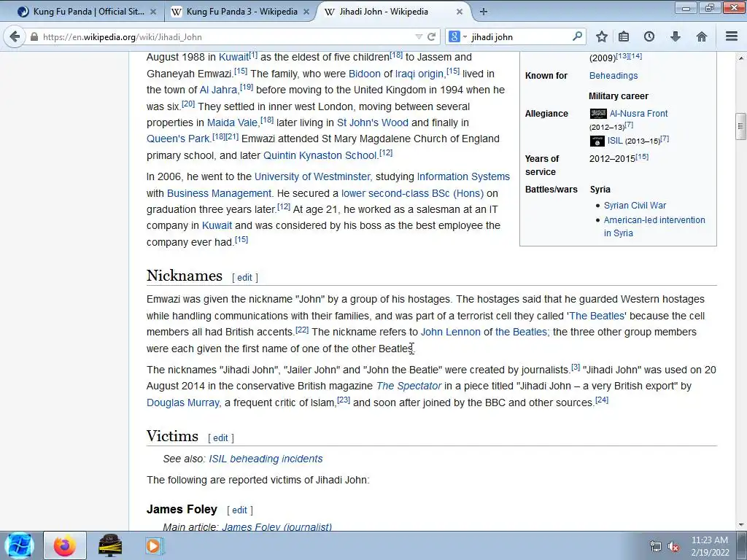
Task: Open Firefox from the taskbar
Action: pyautogui.click(x=65, y=545)
